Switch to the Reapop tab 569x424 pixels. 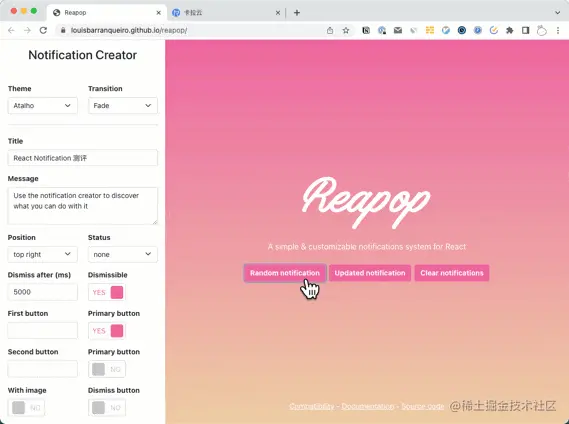click(x=107, y=13)
